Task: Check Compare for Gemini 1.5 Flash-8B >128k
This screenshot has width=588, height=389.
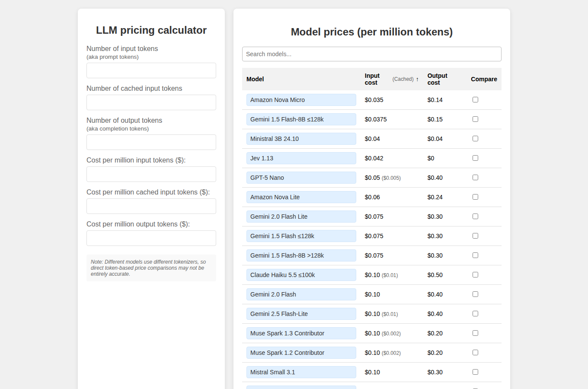Action: (x=475, y=255)
